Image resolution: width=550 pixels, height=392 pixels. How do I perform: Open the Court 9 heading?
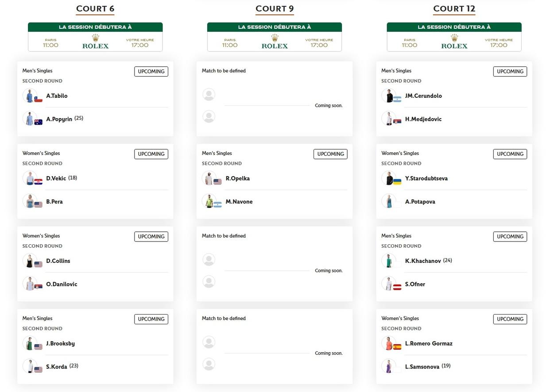pyautogui.click(x=275, y=9)
